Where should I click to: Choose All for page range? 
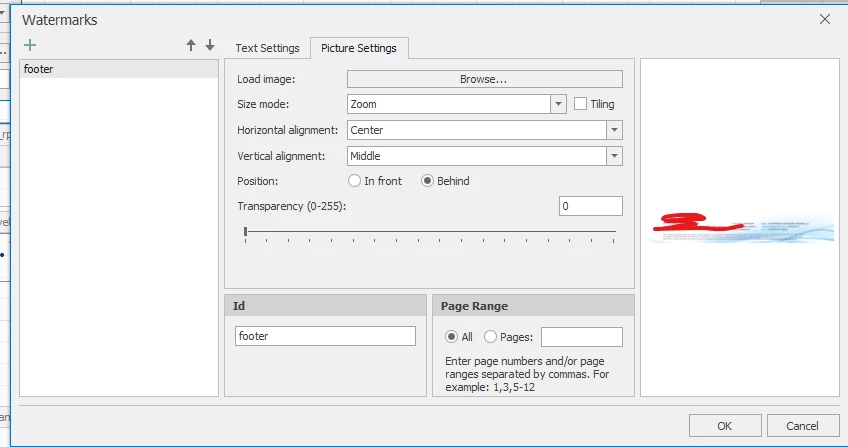[x=452, y=337]
